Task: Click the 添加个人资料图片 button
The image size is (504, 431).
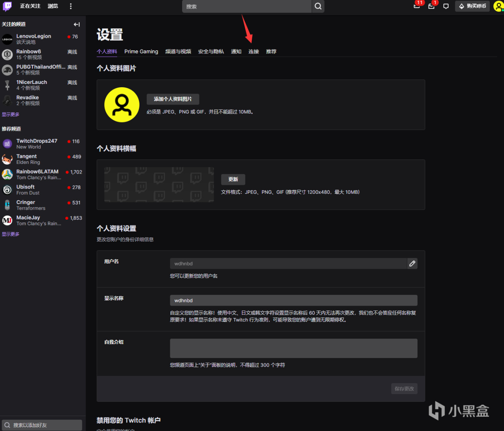Action: (x=173, y=99)
